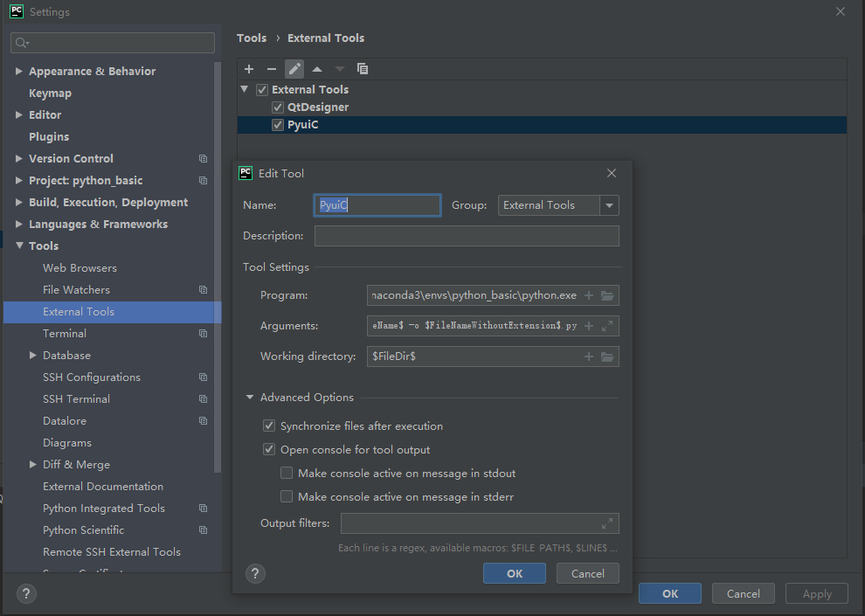Screen dimensions: 865x616
Task: Insert macro in Arguments field plus icon
Action: click(589, 326)
